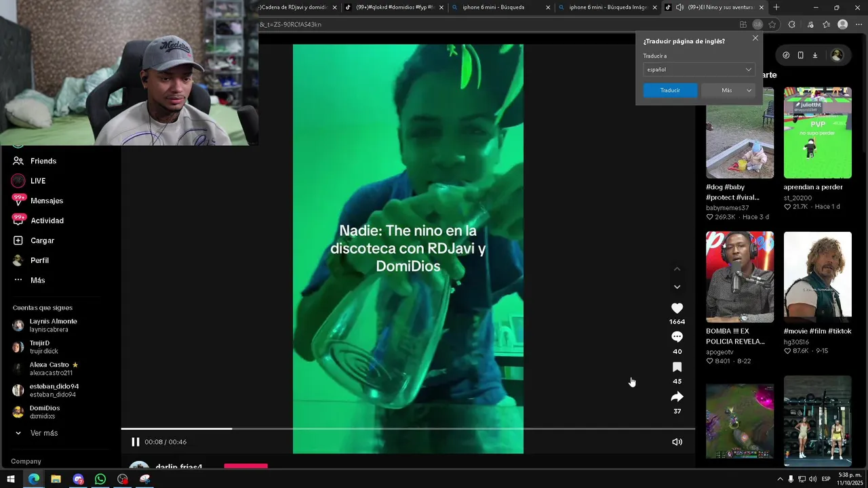Close the iphone 6 mini - Búsqueda tab
Screen dimensions: 868x488
click(x=548, y=7)
